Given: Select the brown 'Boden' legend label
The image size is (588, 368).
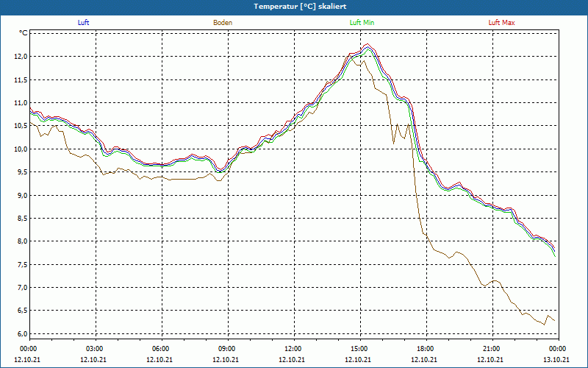Looking at the screenshot, I should coord(223,23).
